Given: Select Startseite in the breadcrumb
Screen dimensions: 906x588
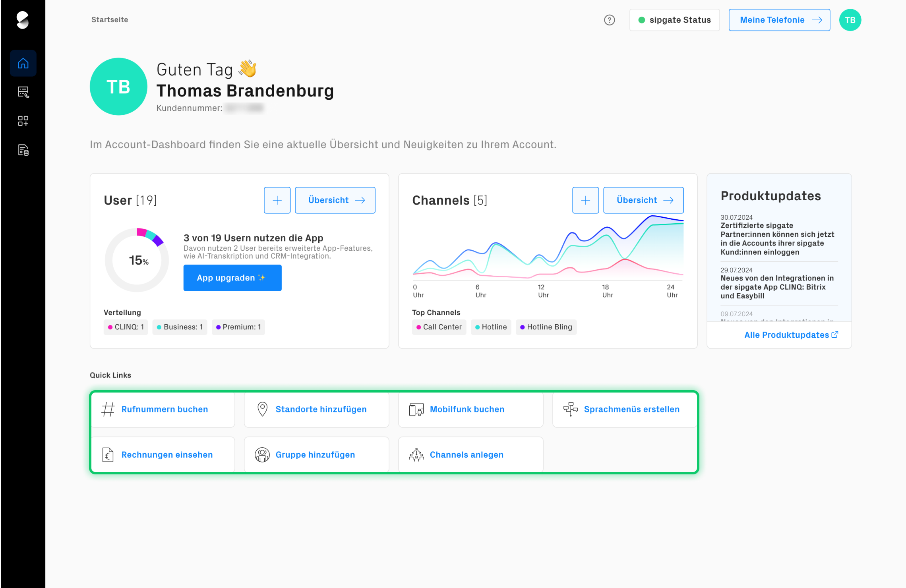Looking at the screenshot, I should [x=110, y=19].
